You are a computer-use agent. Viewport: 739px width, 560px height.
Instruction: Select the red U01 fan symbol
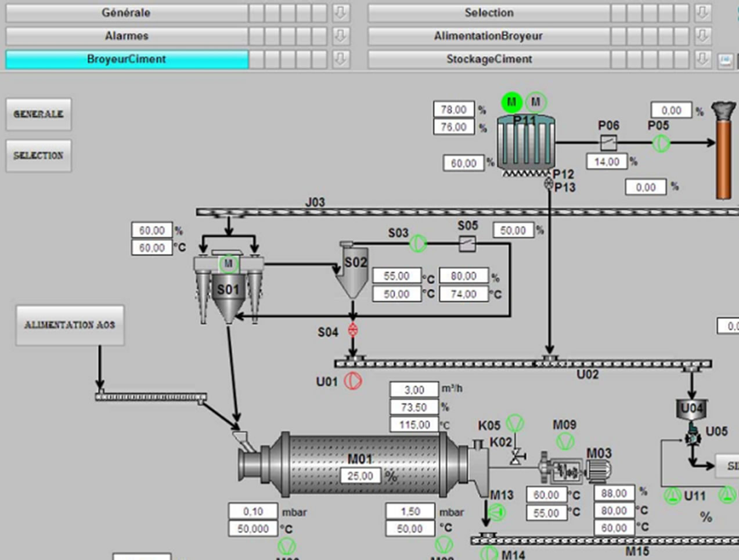pyautogui.click(x=353, y=381)
